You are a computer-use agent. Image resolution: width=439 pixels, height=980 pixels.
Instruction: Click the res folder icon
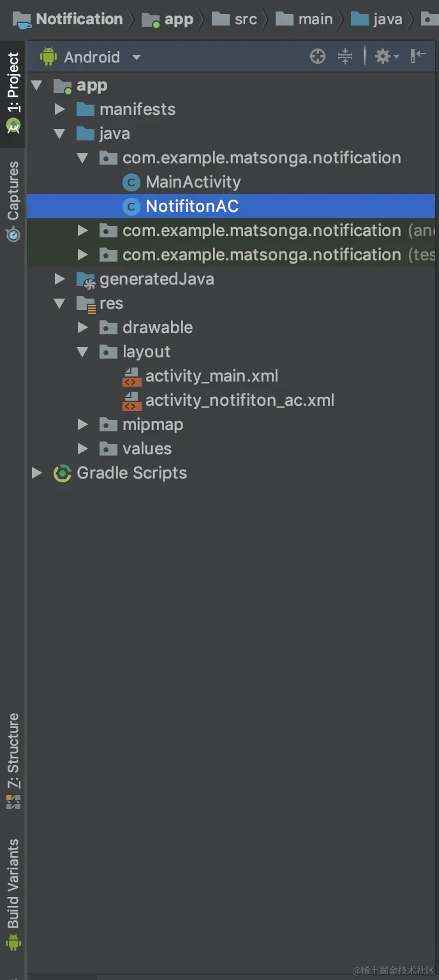(86, 304)
